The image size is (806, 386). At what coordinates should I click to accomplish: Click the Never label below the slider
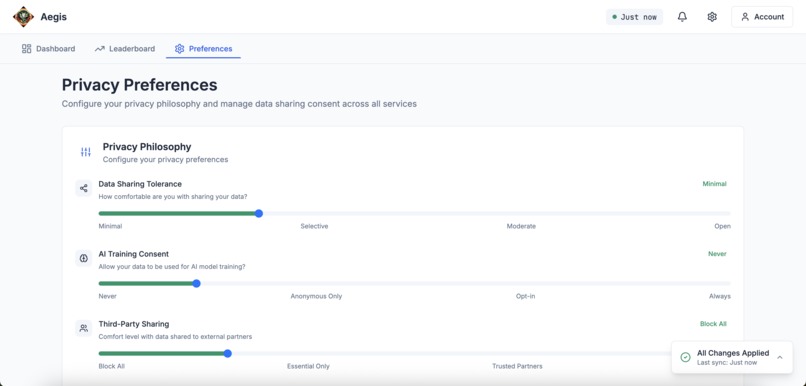click(x=107, y=296)
